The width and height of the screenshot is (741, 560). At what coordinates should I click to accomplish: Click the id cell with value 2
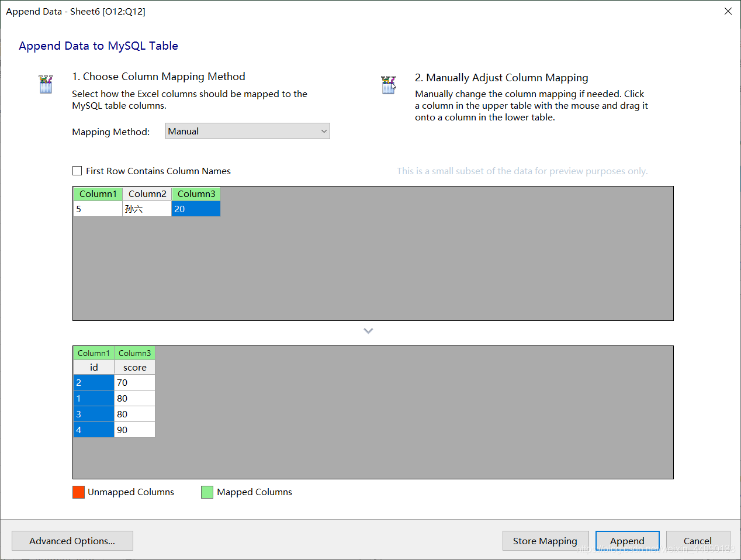coord(94,382)
